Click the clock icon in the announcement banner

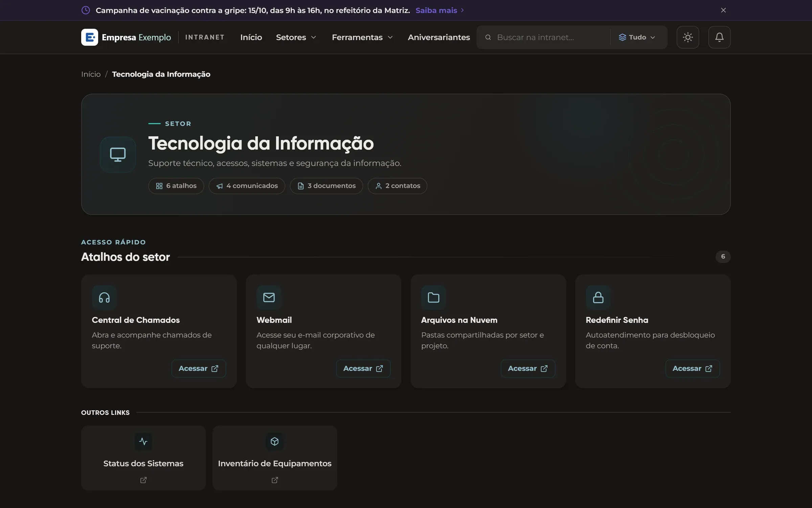coord(86,10)
